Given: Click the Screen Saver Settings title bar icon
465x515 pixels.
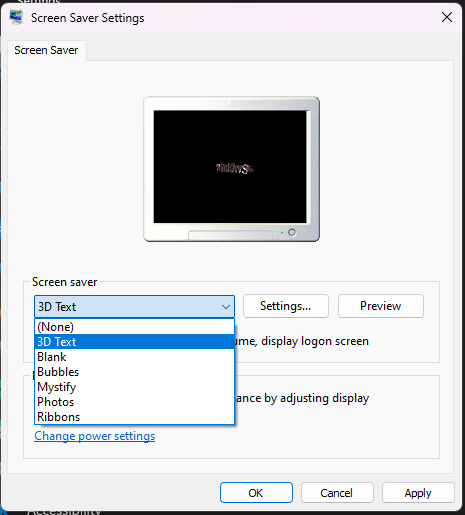Looking at the screenshot, I should pyautogui.click(x=16, y=17).
